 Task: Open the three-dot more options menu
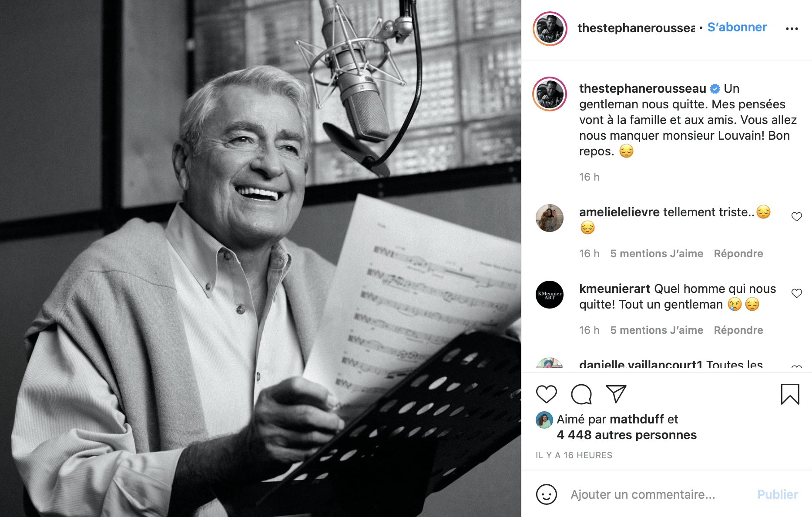(x=792, y=29)
